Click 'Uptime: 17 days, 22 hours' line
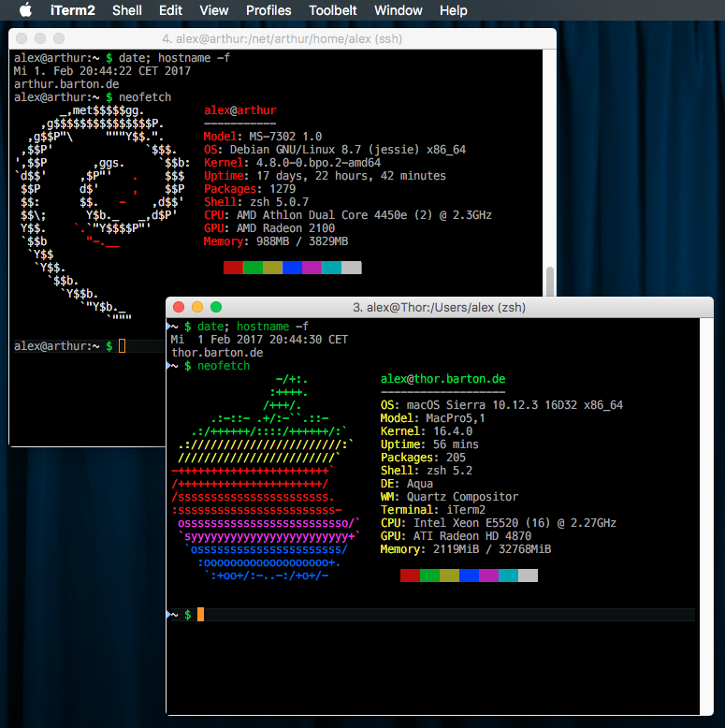This screenshot has height=728, width=725. (325, 176)
